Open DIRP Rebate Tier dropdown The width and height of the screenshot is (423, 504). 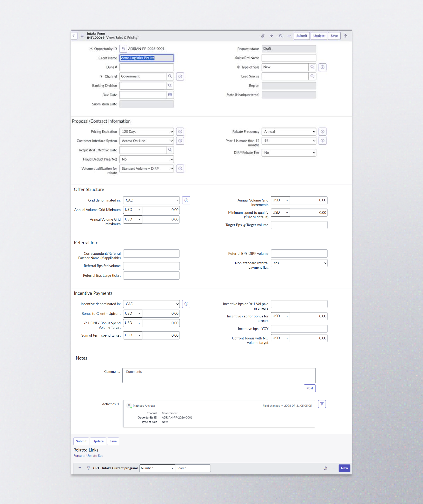[x=289, y=153]
